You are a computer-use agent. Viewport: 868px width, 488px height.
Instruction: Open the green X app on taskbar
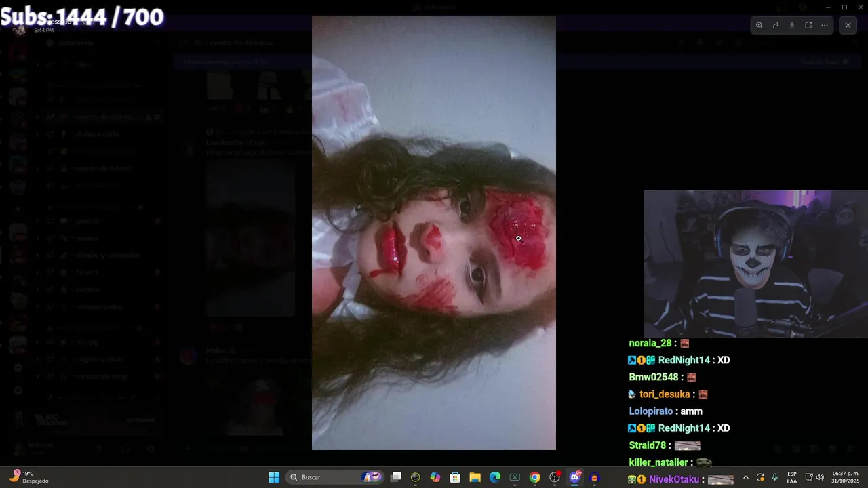515,477
